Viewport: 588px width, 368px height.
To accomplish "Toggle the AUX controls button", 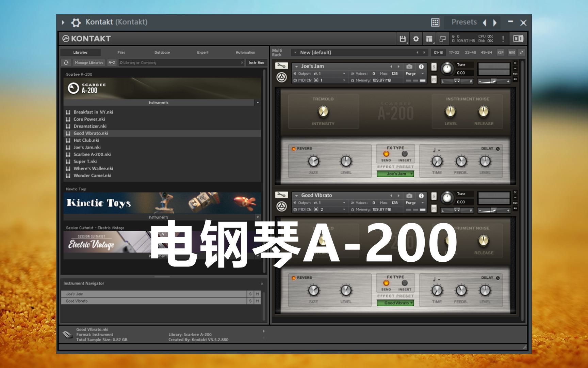I will 511,52.
